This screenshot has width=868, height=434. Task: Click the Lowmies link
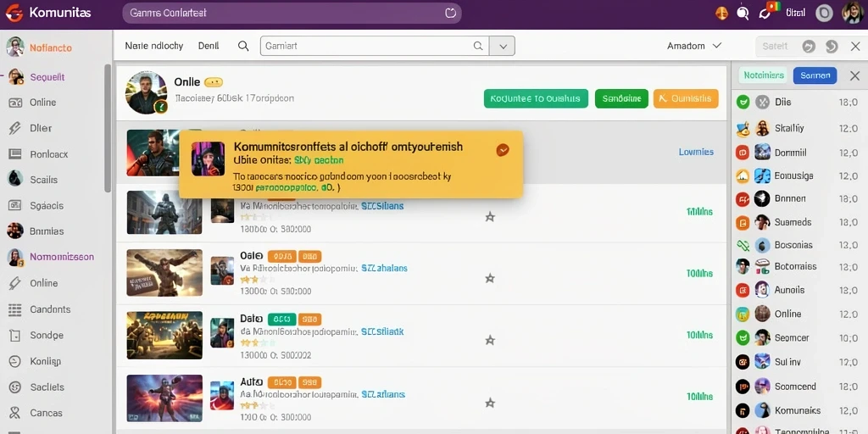tap(696, 152)
